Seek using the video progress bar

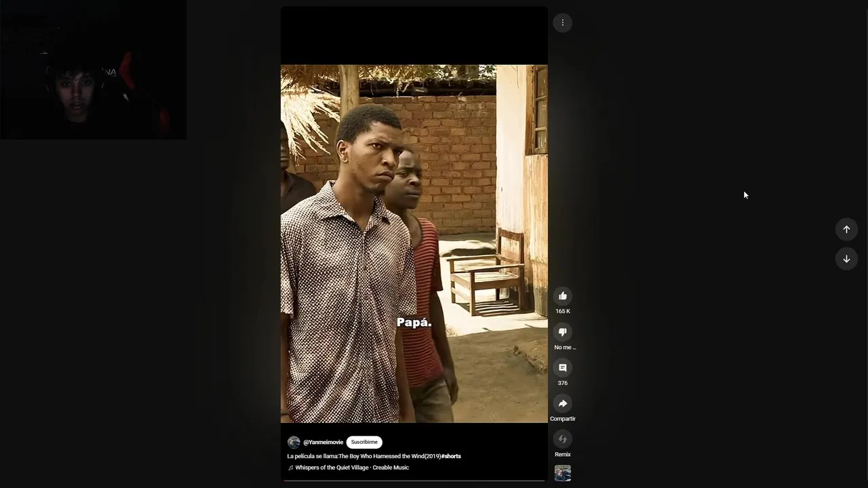pyautogui.click(x=414, y=481)
